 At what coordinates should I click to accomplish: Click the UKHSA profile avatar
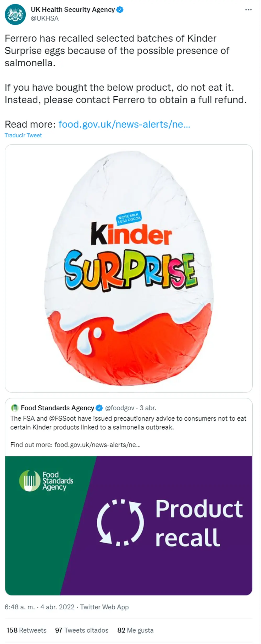[15, 14]
